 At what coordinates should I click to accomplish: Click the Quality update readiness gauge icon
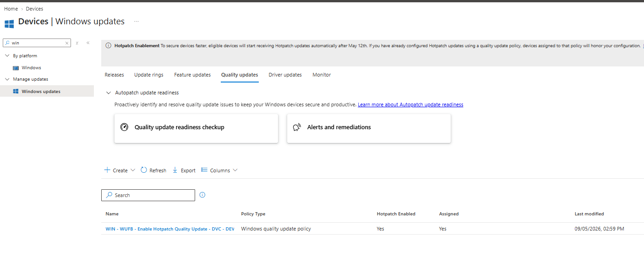[x=124, y=127]
